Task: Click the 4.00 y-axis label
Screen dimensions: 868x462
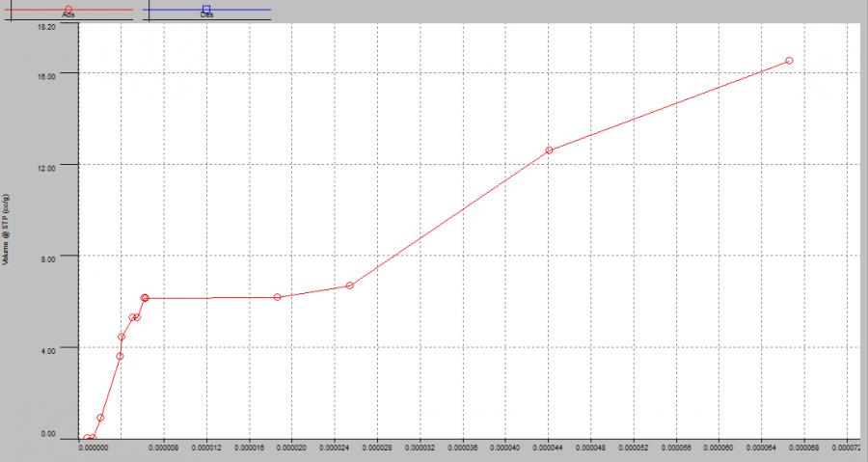Action: pyautogui.click(x=48, y=351)
